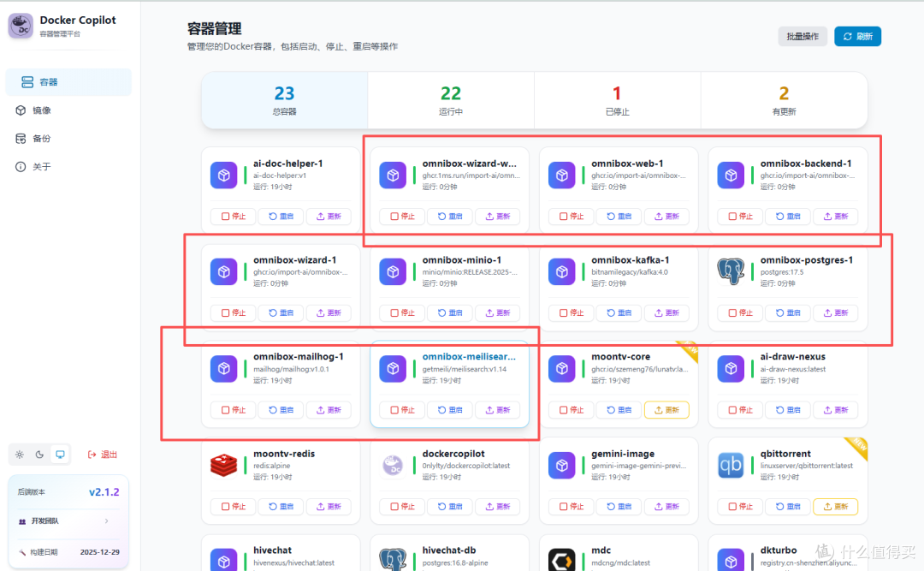Open the 镜像 sidebar menu item
This screenshot has width=924, height=571.
[x=68, y=110]
